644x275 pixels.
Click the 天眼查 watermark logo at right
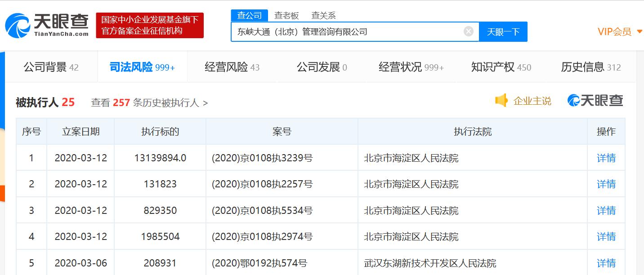pos(595,101)
